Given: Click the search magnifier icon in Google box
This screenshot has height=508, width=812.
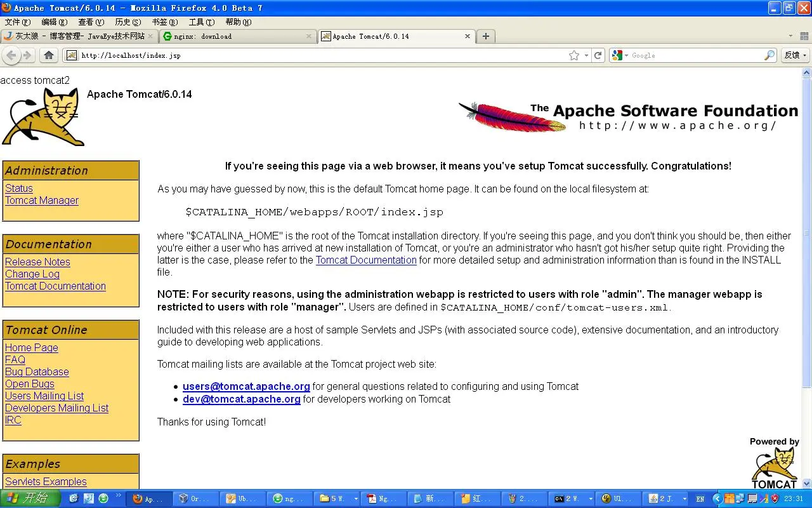Looking at the screenshot, I should tap(769, 55).
